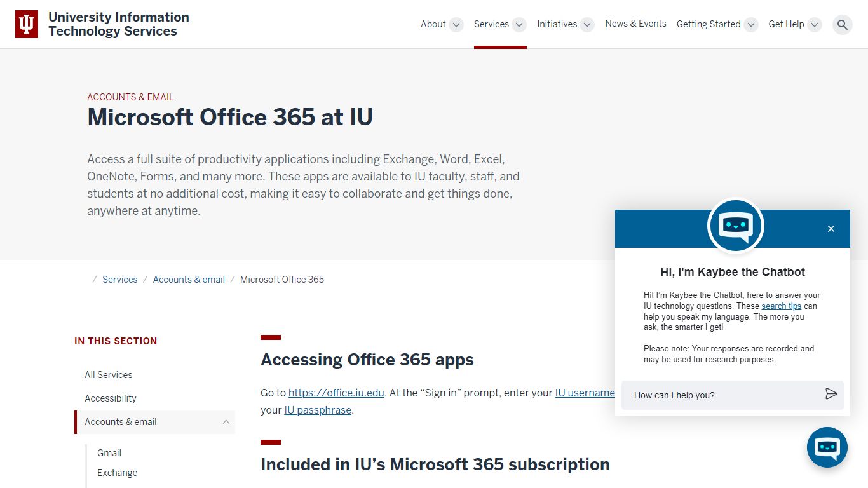Open the Getting Started nav item
Image resolution: width=868 pixels, height=488 pixels.
coord(709,24)
